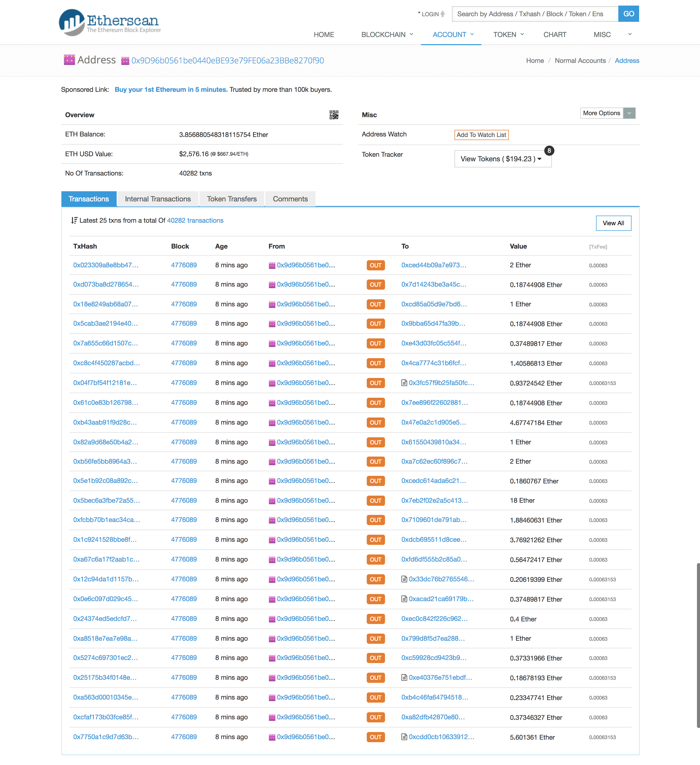Open recipient address 0x47e0a2c1d905e5

point(434,422)
